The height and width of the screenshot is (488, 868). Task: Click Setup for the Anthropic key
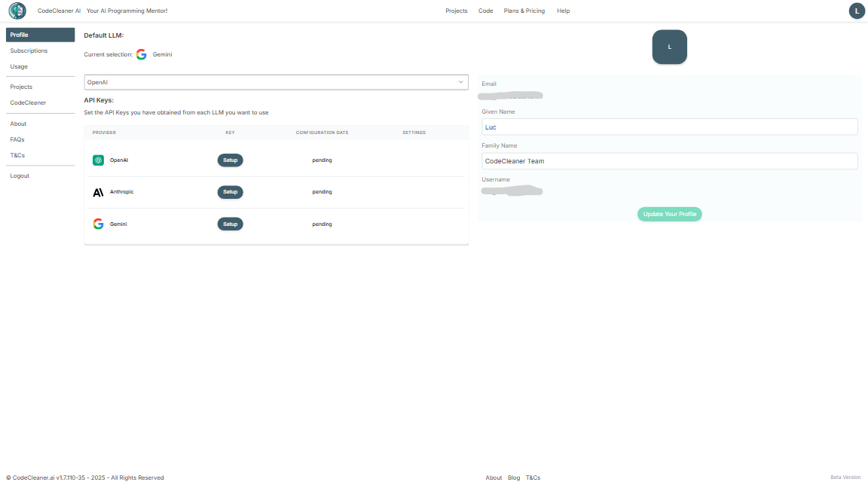(231, 192)
